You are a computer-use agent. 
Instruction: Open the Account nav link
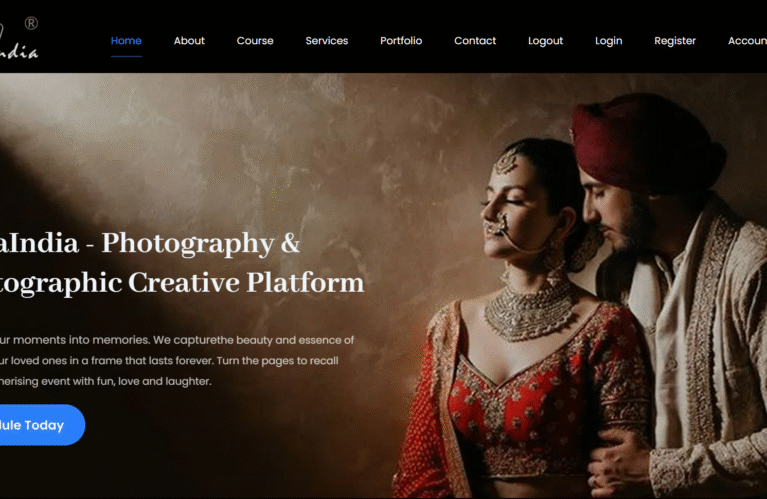coord(747,41)
